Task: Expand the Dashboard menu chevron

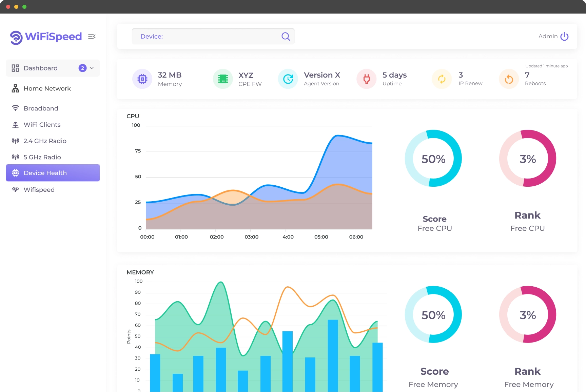Action: pyautogui.click(x=92, y=68)
